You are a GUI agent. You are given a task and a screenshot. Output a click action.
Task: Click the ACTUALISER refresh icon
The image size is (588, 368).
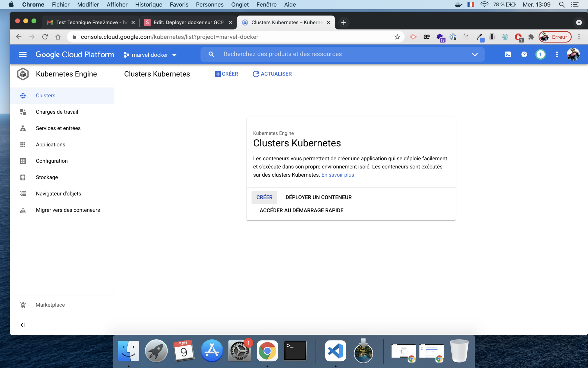coord(256,74)
